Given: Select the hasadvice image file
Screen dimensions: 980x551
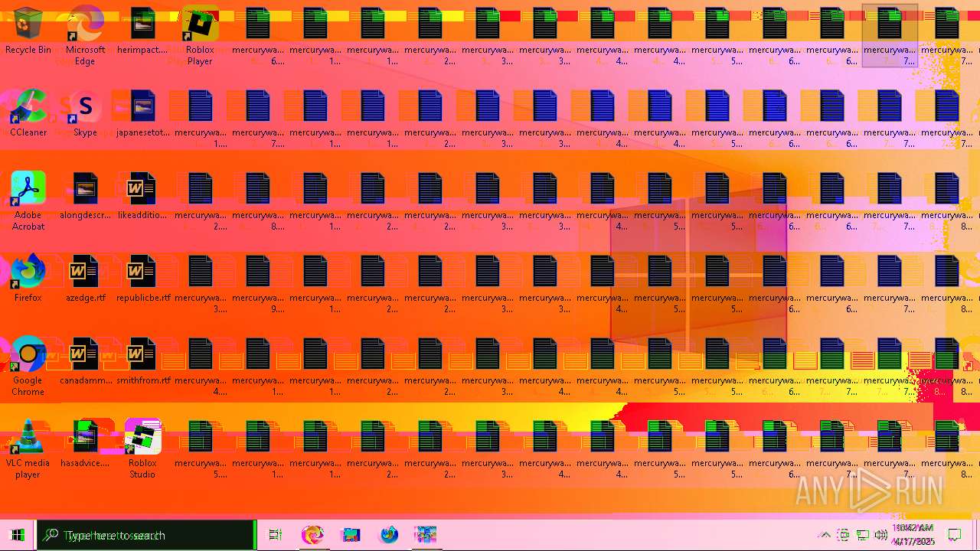Looking at the screenshot, I should [85, 444].
